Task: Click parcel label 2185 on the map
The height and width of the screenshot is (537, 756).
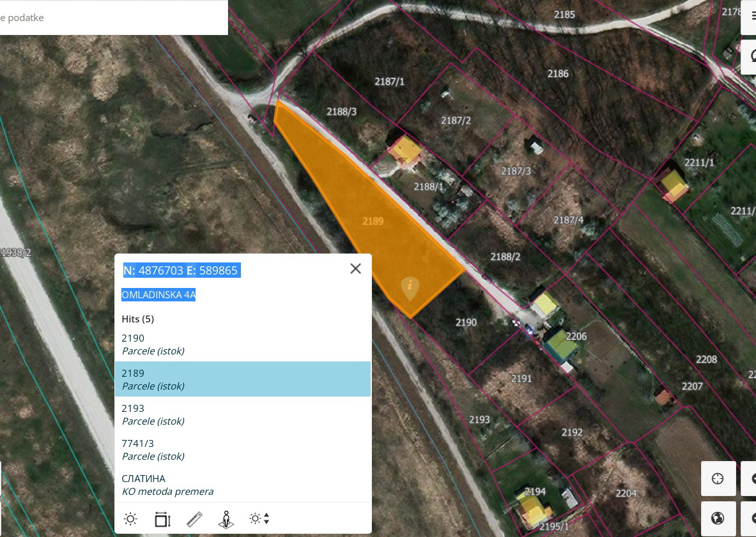Action: click(x=564, y=15)
